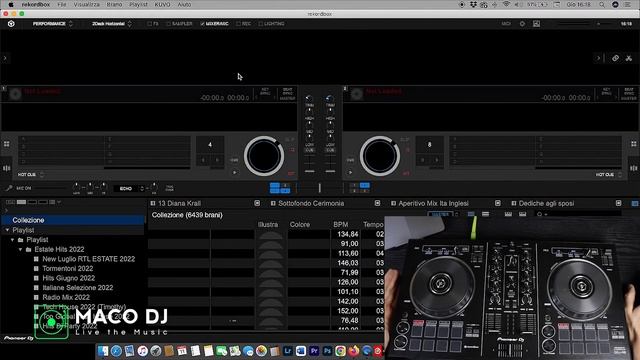Image resolution: width=640 pixels, height=360 pixels.
Task: Click icon at right of Aperitivo Mix tab
Action: point(498,203)
